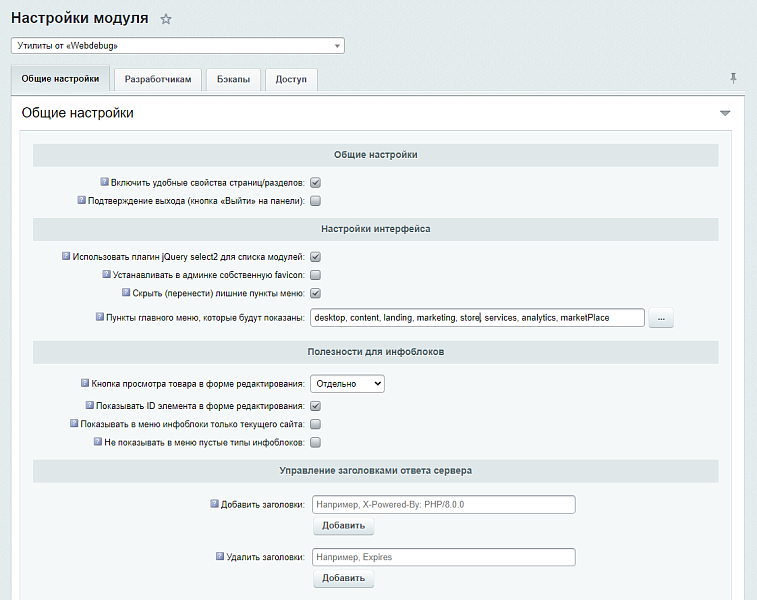The width and height of the screenshot is (757, 600).
Task: Open the «Бэкапы» tab
Action: pyautogui.click(x=234, y=79)
